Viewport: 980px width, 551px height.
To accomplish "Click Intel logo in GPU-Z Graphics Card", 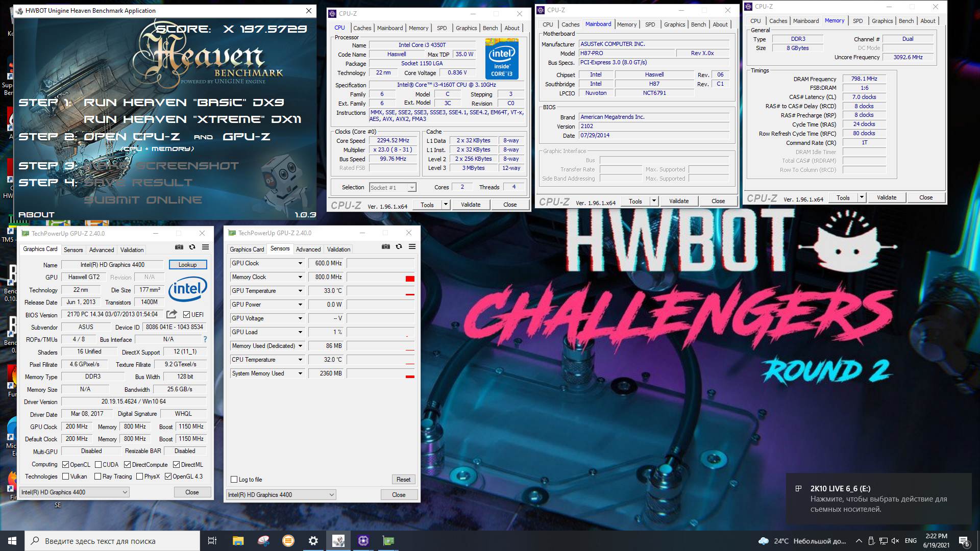I will coord(187,289).
